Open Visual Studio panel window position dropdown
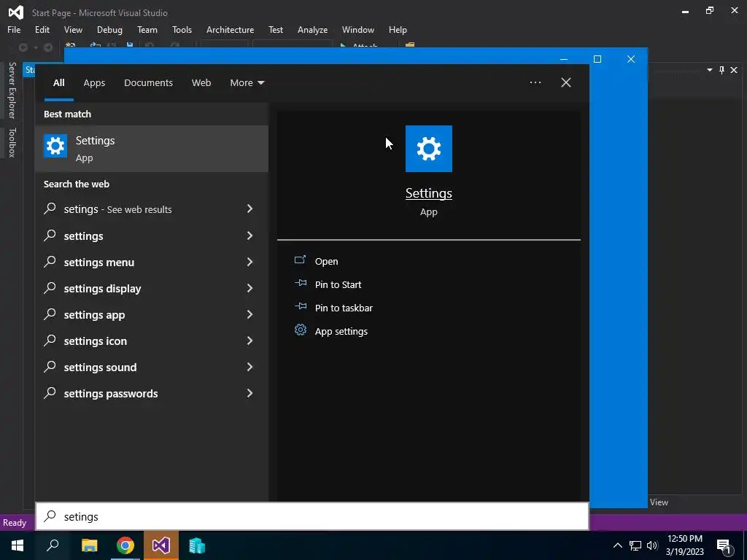Image resolution: width=747 pixels, height=560 pixels. coord(709,70)
